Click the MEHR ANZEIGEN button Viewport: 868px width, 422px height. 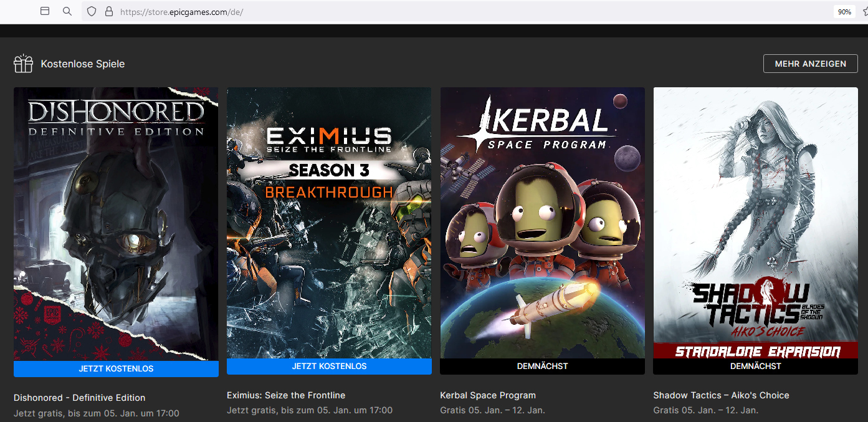click(810, 64)
